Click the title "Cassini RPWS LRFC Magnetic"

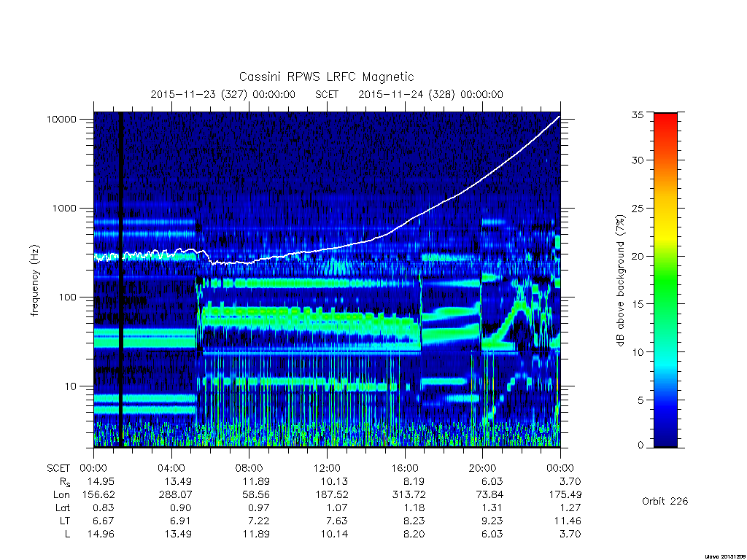click(x=326, y=77)
